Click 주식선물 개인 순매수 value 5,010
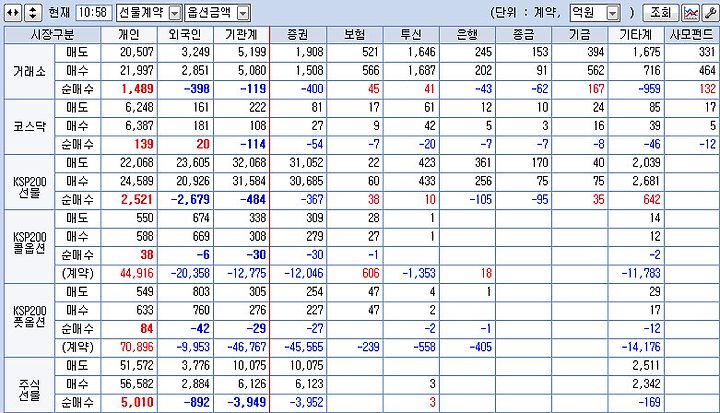The image size is (720, 413). tap(137, 402)
